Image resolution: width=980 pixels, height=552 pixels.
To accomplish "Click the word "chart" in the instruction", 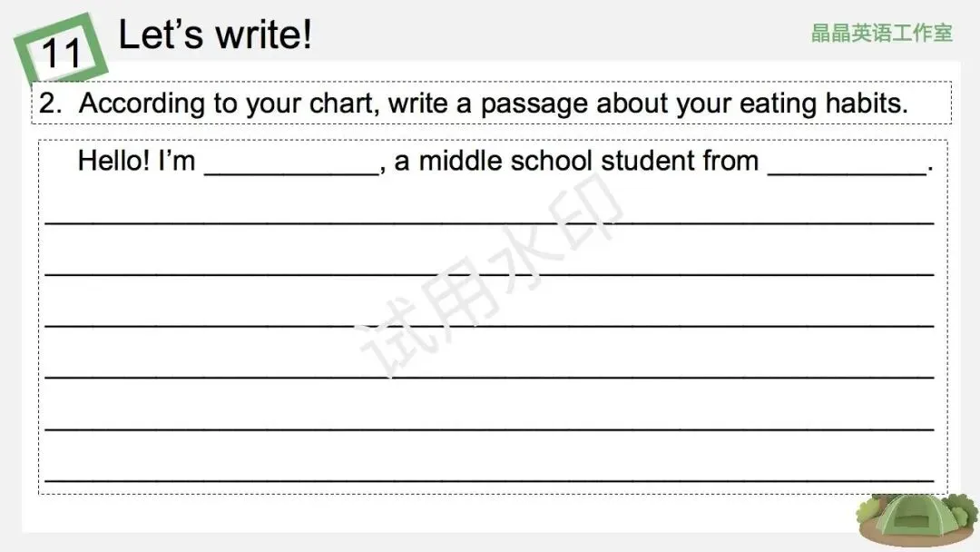I will click(341, 103).
